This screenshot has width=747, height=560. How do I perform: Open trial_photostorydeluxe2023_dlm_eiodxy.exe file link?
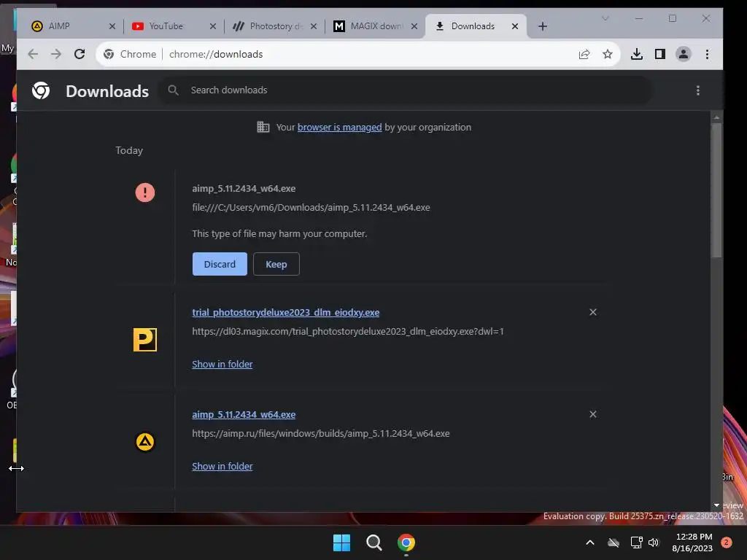[x=286, y=312]
